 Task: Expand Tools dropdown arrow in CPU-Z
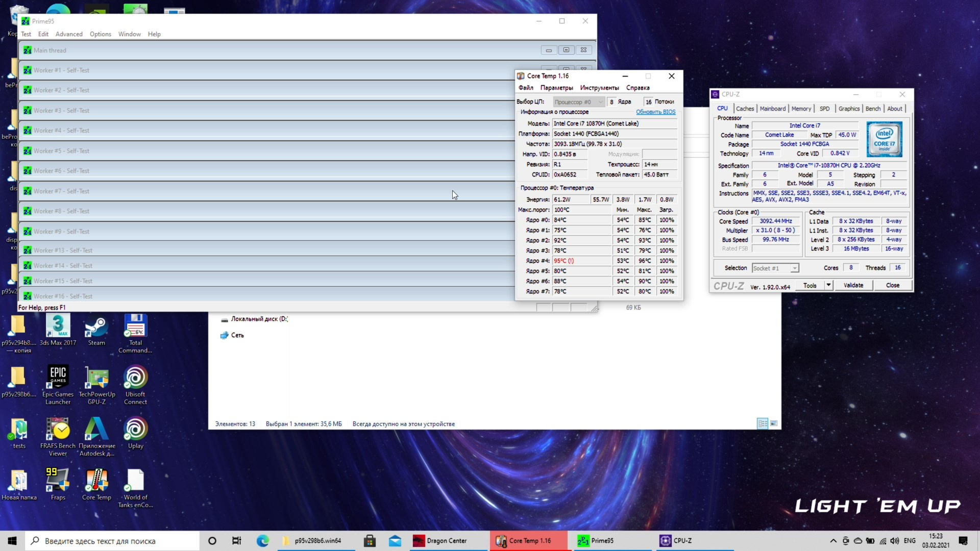(828, 285)
